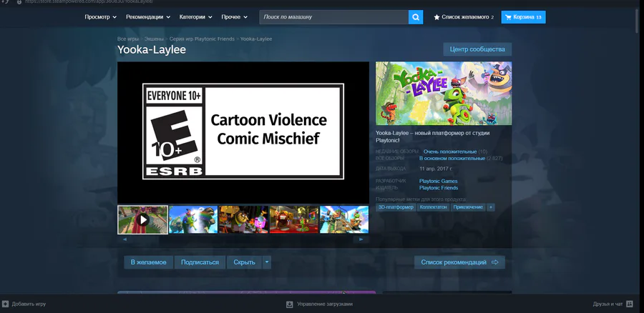The image size is (644, 313).
Task: Open Очень положительные recent reviews link
Action: pyautogui.click(x=450, y=151)
